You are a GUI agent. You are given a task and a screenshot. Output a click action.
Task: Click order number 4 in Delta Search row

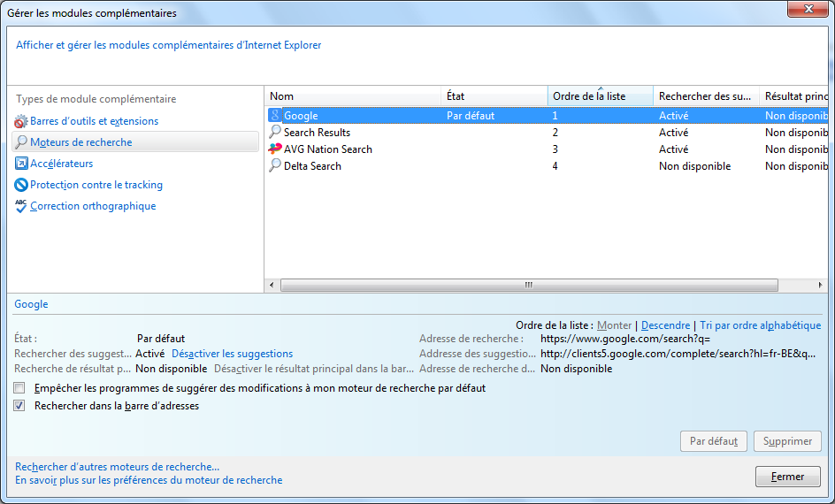tap(555, 166)
